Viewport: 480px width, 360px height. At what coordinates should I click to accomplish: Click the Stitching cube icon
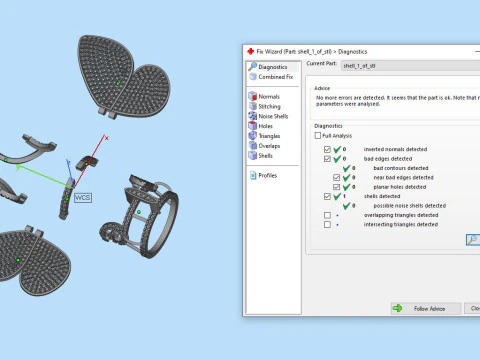point(253,106)
